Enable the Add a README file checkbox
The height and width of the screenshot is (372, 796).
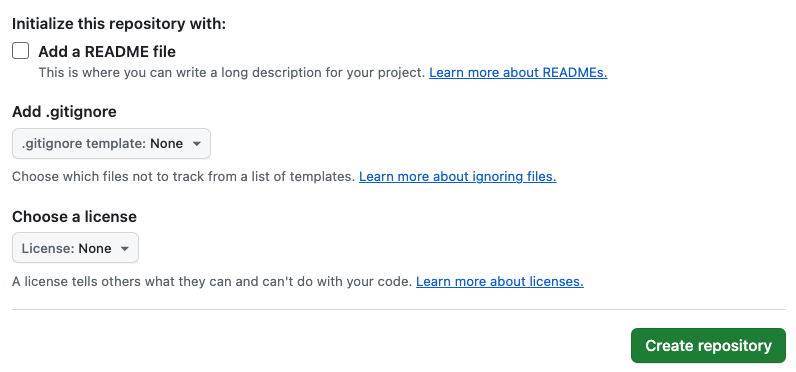pyautogui.click(x=20, y=51)
